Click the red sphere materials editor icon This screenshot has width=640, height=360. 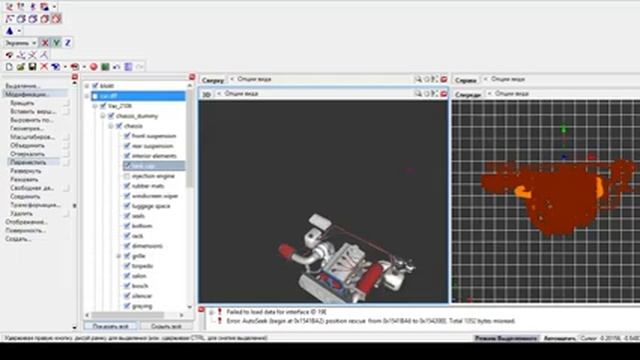pos(93,67)
